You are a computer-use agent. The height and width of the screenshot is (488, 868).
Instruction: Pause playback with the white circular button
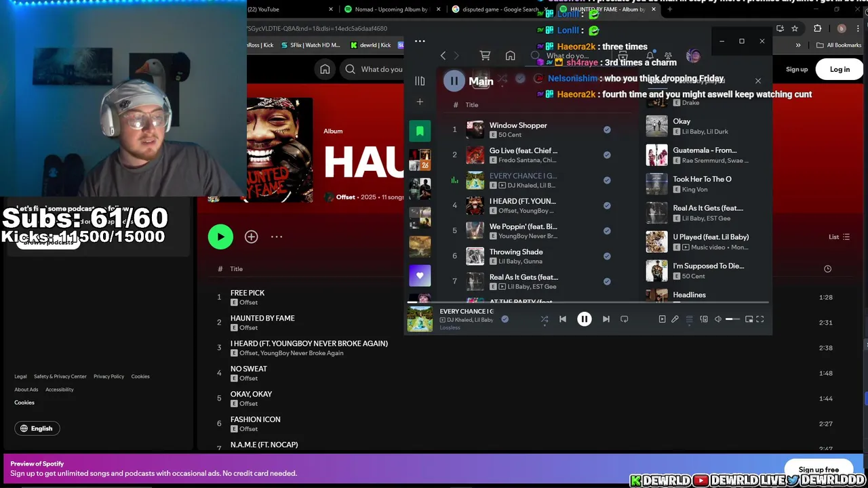tap(584, 319)
